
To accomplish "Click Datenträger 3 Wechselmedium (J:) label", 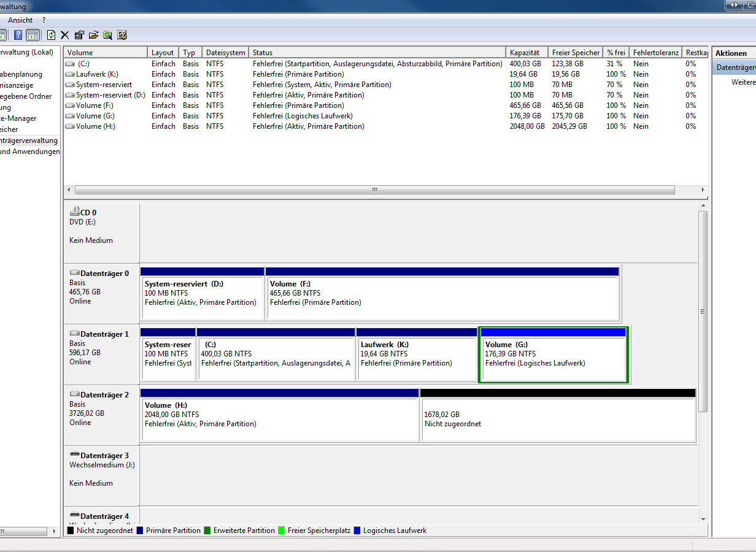I will [102, 465].
